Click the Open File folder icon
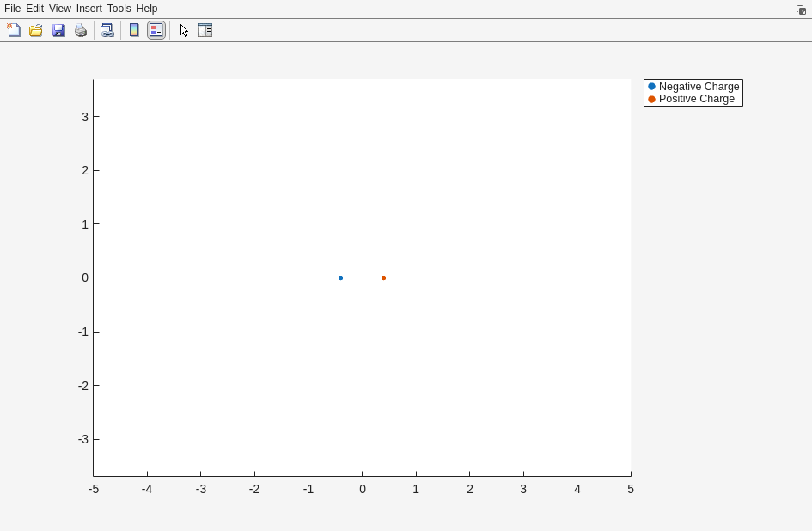Screen dimensions: 812x531 click(x=36, y=30)
